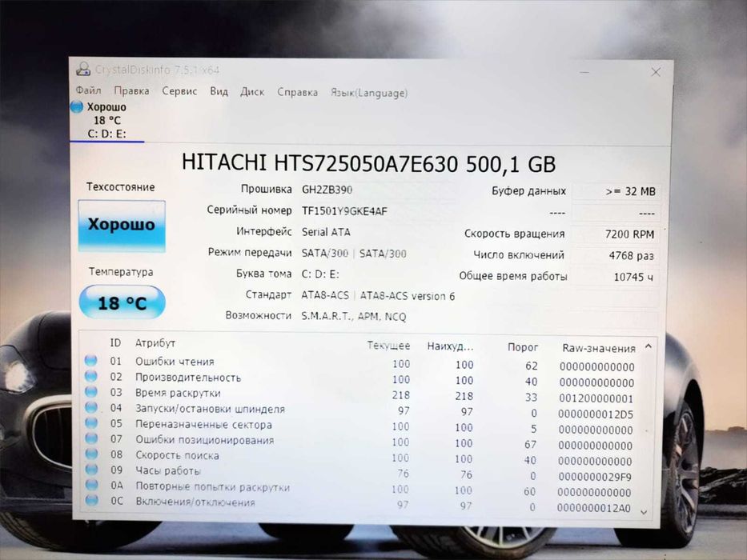747x560 pixels.
Task: Click the 18 °C temperature button
Action: (122, 302)
